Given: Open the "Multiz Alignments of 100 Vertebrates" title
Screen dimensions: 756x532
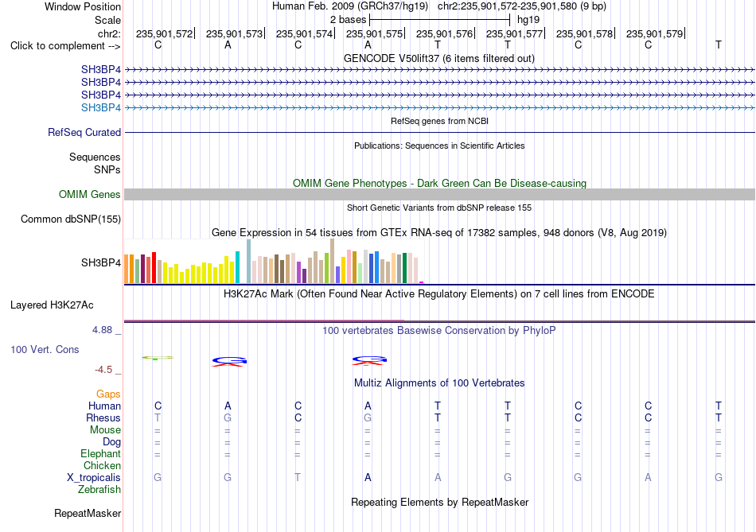Looking at the screenshot, I should click(x=439, y=383).
